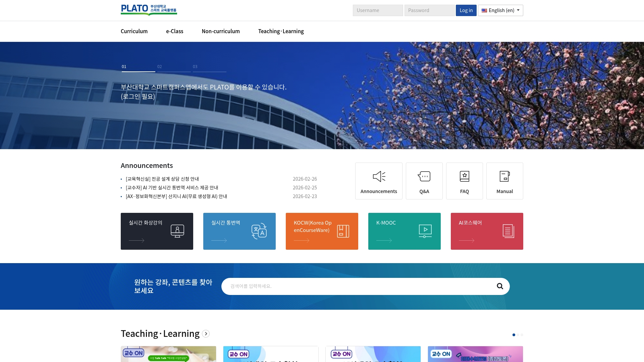The image size is (644, 362).
Task: Open the Q&A speech bubble icon
Action: [424, 176]
